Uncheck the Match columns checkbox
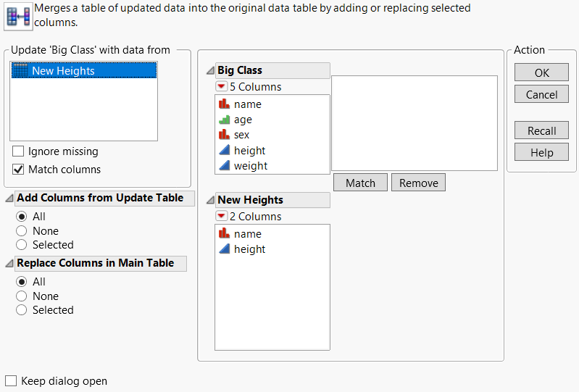 19,170
